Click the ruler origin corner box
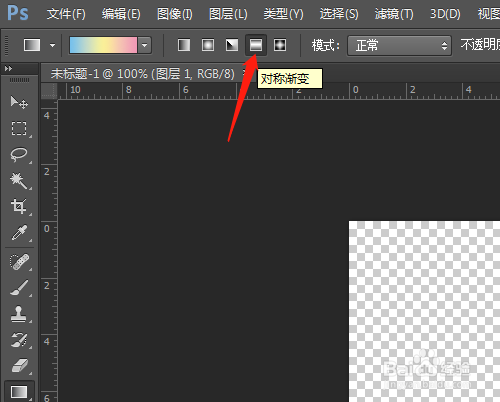The image size is (500, 402). (49, 91)
